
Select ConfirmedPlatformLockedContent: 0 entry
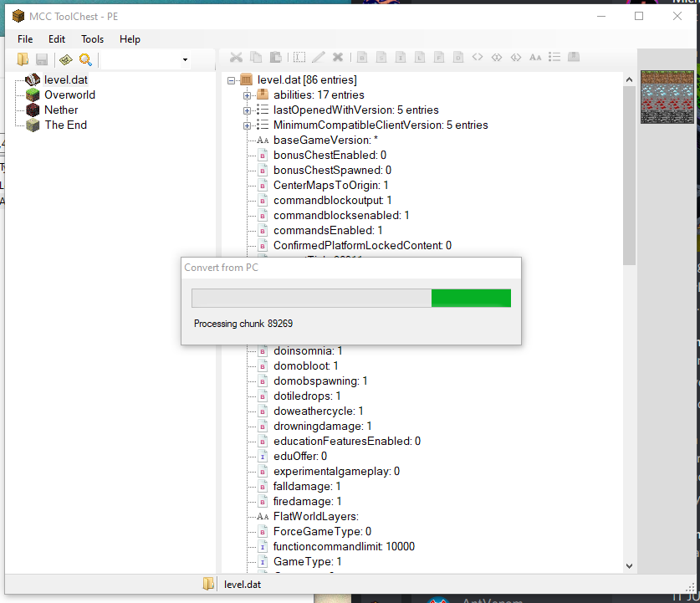(x=362, y=246)
